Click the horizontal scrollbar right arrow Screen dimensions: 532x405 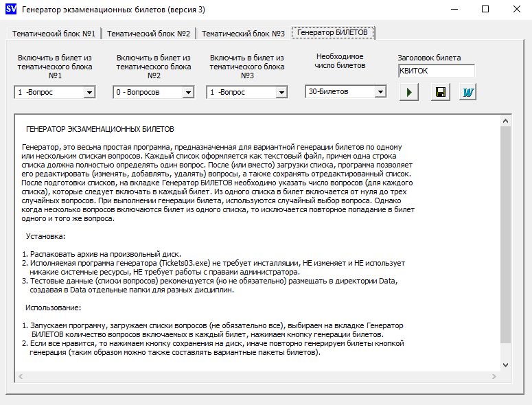(x=495, y=376)
